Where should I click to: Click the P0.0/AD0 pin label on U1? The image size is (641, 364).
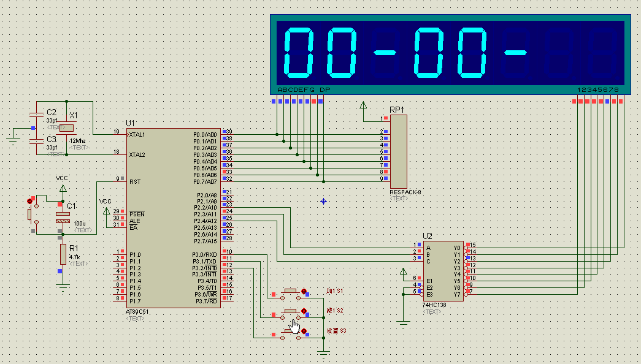tap(205, 134)
